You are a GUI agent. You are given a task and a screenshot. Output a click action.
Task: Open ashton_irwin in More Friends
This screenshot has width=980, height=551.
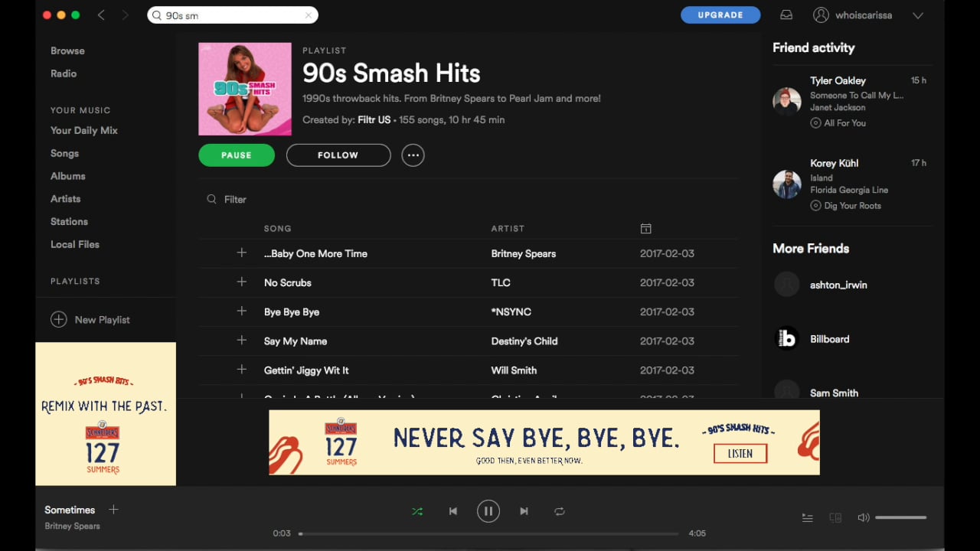tap(838, 285)
